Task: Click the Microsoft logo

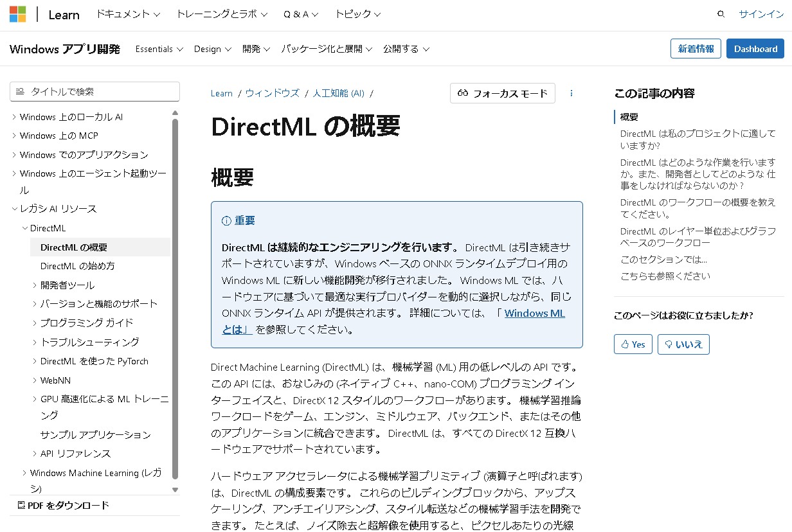Action: point(17,13)
